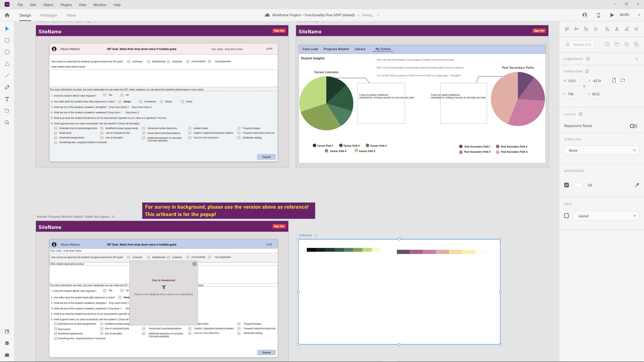Click the zoom percentage input field
644x362 pixels.
point(626,15)
